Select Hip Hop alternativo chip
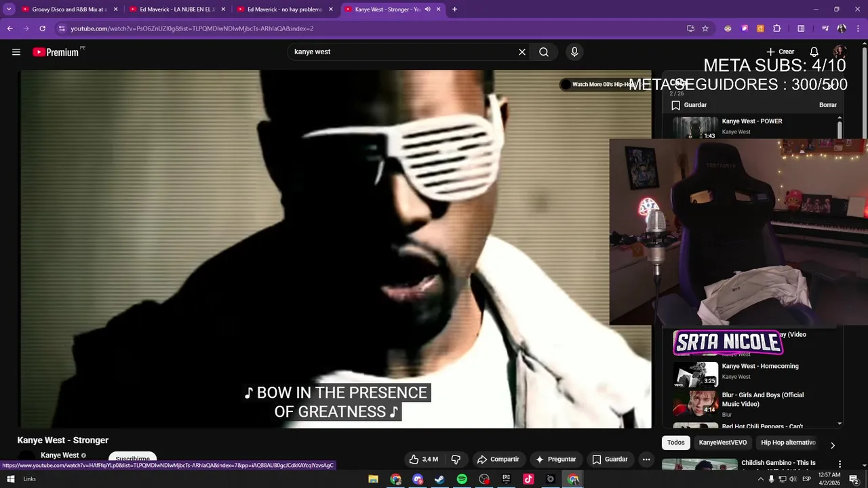This screenshot has width=868, height=488. tap(788, 443)
